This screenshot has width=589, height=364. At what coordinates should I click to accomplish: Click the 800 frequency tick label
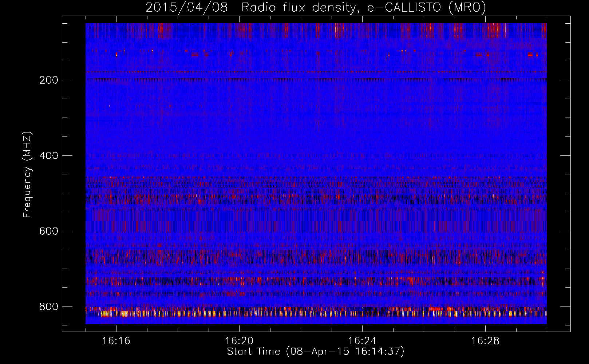[x=49, y=307]
